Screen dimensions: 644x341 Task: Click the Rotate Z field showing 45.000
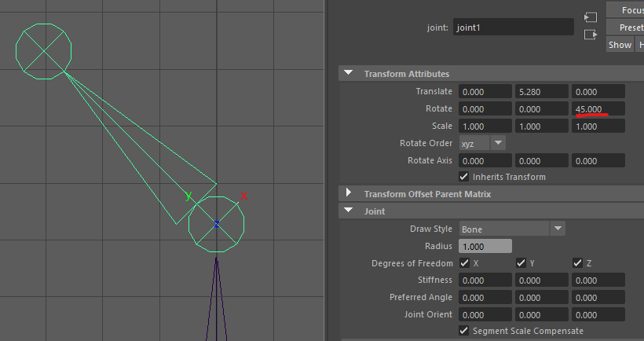point(598,108)
